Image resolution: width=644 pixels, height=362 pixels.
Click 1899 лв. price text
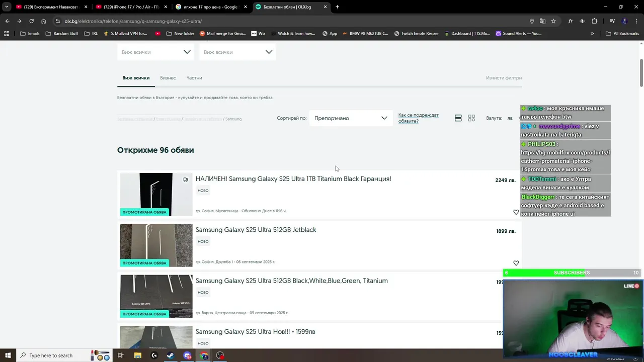pos(506,231)
